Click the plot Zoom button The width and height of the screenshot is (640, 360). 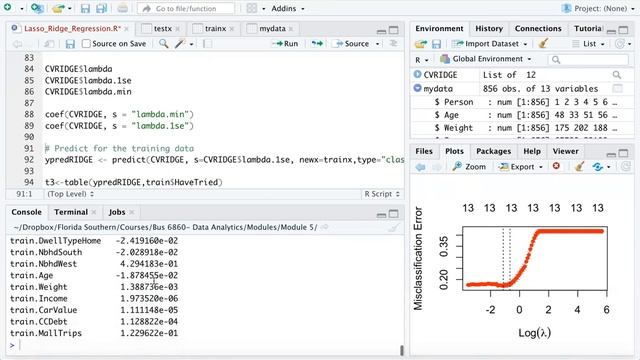pyautogui.click(x=469, y=167)
